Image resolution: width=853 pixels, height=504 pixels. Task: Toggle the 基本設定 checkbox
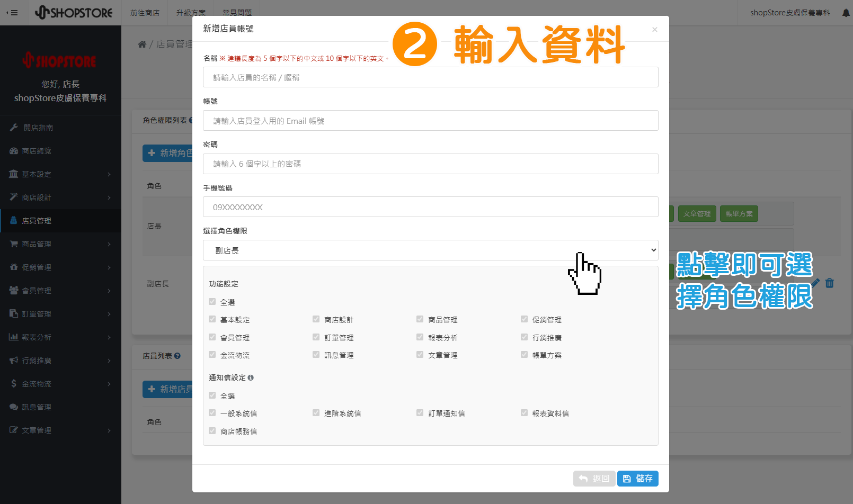click(212, 319)
